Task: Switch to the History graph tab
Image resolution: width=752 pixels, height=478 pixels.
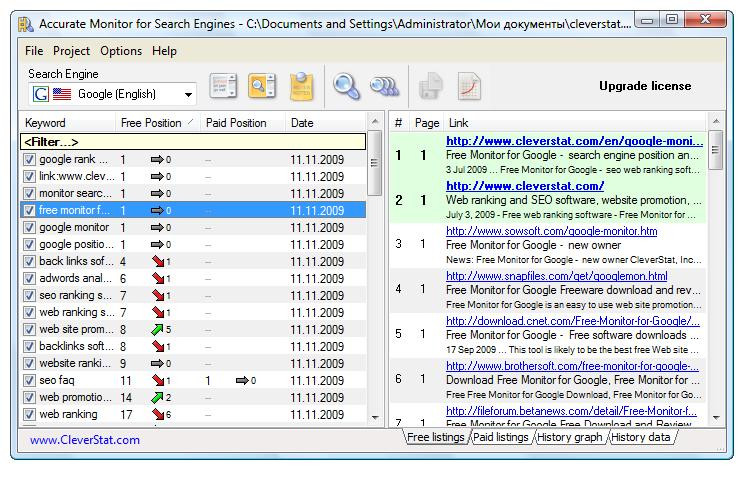Action: (570, 438)
